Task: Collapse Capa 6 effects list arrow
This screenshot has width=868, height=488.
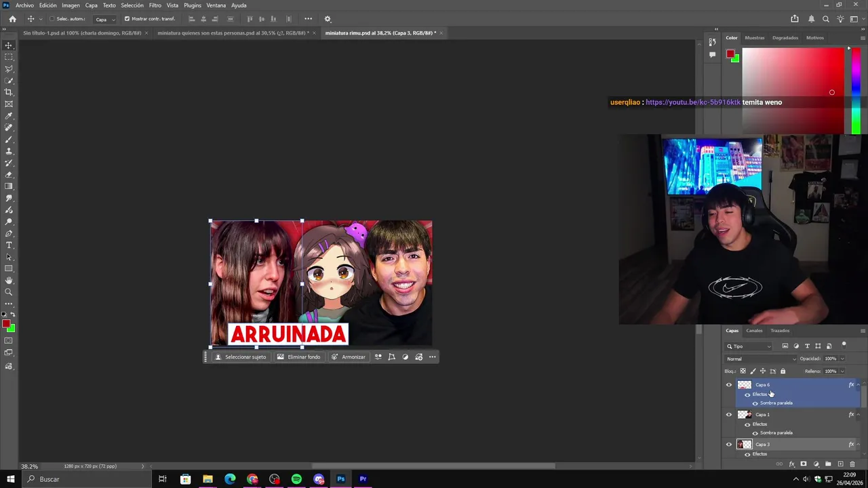Action: point(858,385)
